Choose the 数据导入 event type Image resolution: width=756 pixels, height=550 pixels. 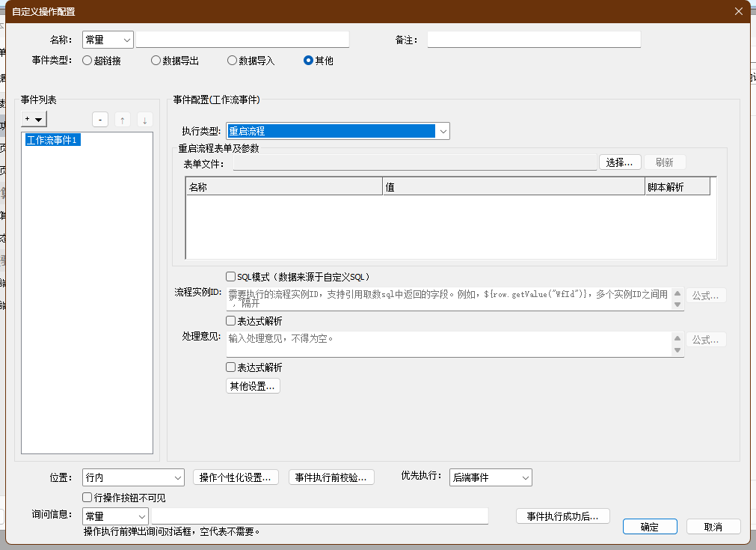tap(232, 61)
